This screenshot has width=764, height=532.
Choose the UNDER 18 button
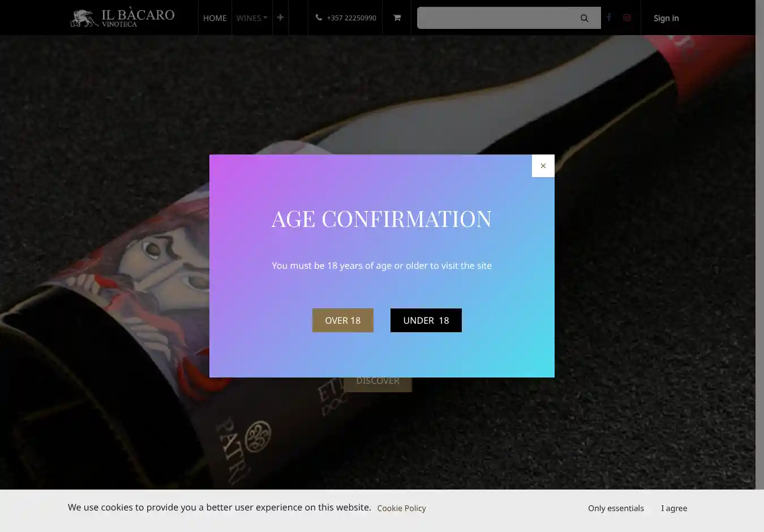click(x=426, y=320)
